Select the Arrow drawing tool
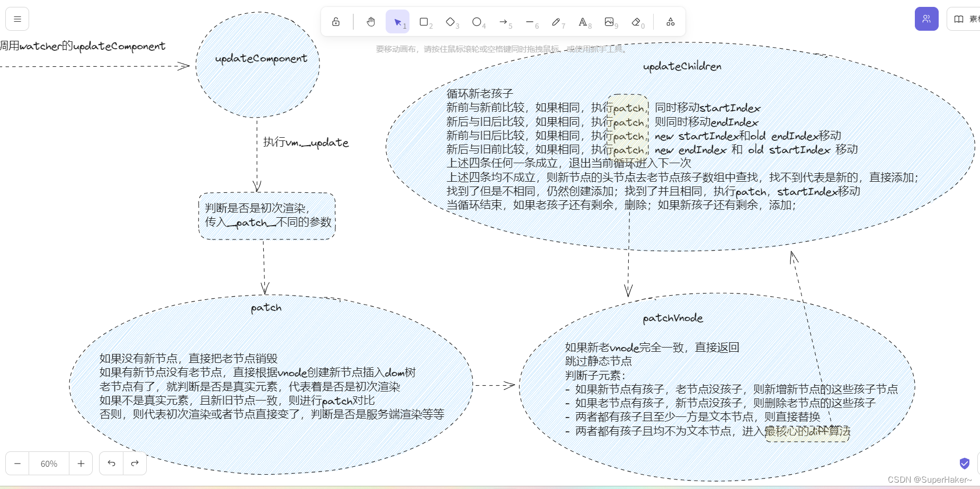The image size is (980, 489). (x=503, y=22)
